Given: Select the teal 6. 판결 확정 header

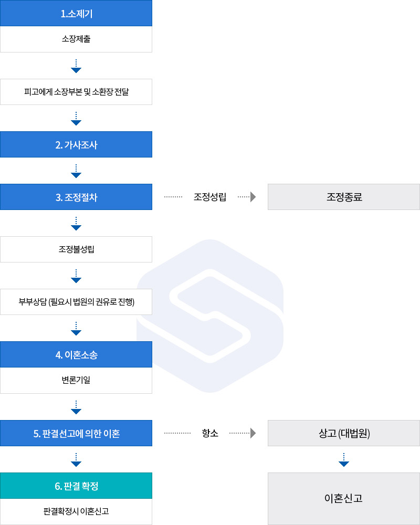Looking at the screenshot, I should 76,486.
